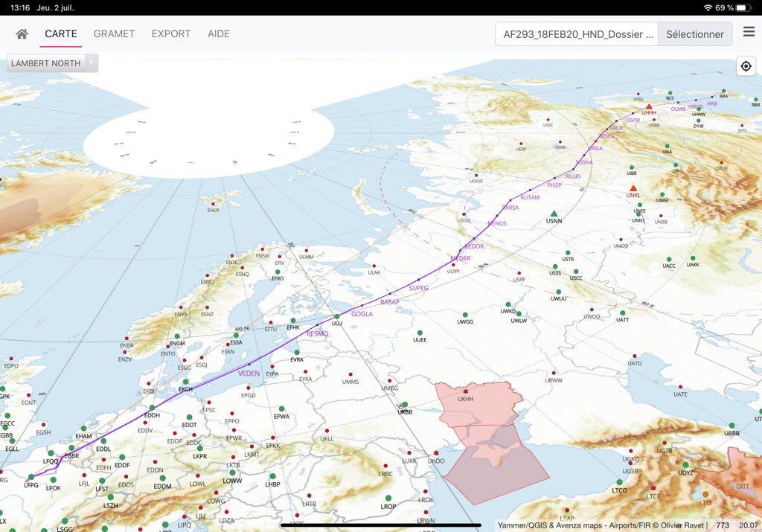Click the red triangle warning near OSPIR
The image size is (762, 532).
pyautogui.click(x=647, y=107)
